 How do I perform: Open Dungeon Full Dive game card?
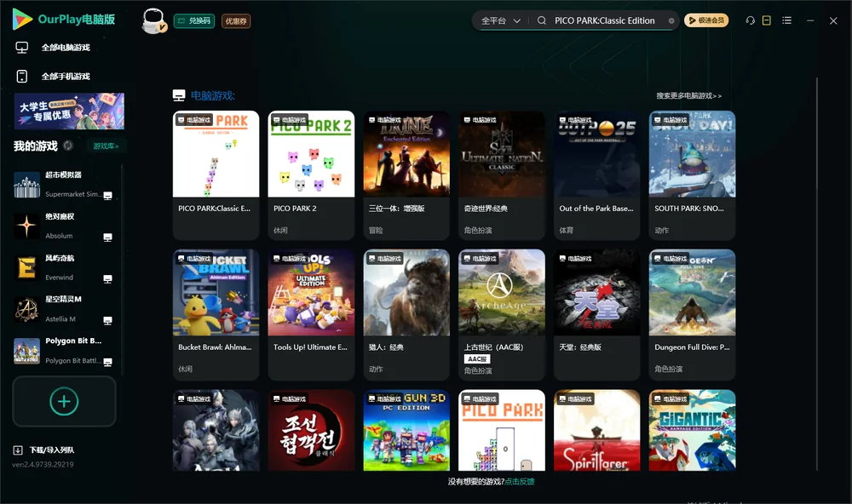point(692,314)
